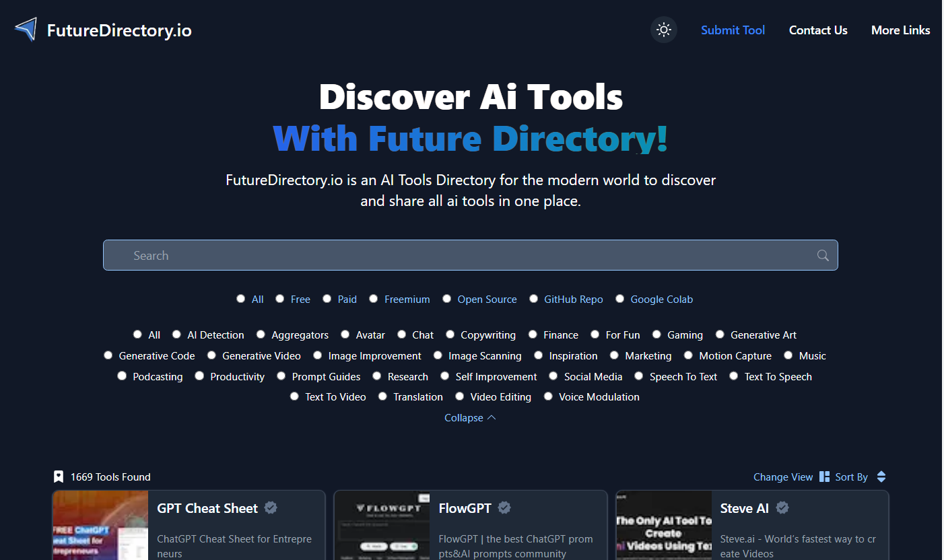The height and width of the screenshot is (560, 944).
Task: Open the FlowGPT thumbnail image
Action: coord(381,525)
